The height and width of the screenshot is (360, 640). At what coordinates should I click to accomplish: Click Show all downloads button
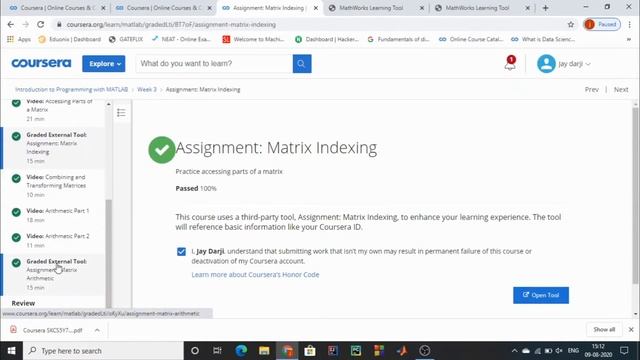[604, 329]
